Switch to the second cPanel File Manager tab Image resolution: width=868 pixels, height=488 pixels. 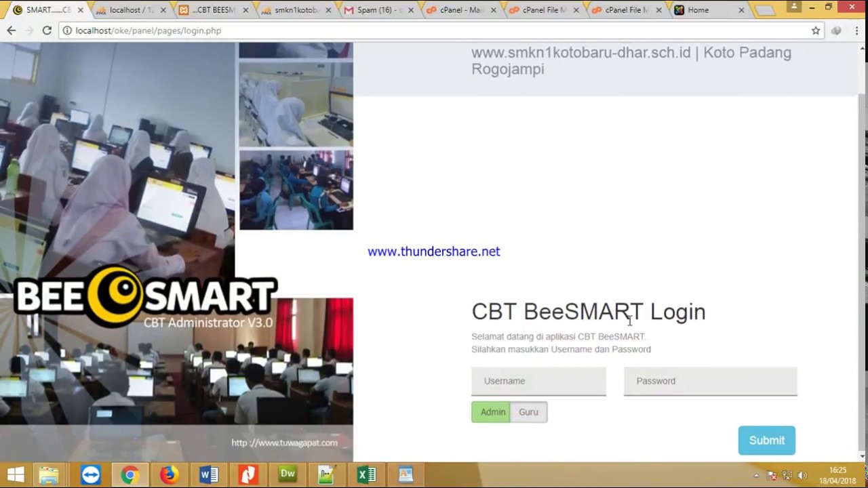(627, 10)
